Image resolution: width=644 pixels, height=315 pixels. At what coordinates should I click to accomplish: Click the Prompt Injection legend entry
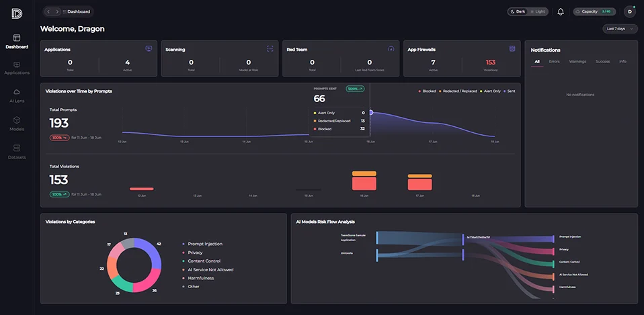click(x=202, y=244)
